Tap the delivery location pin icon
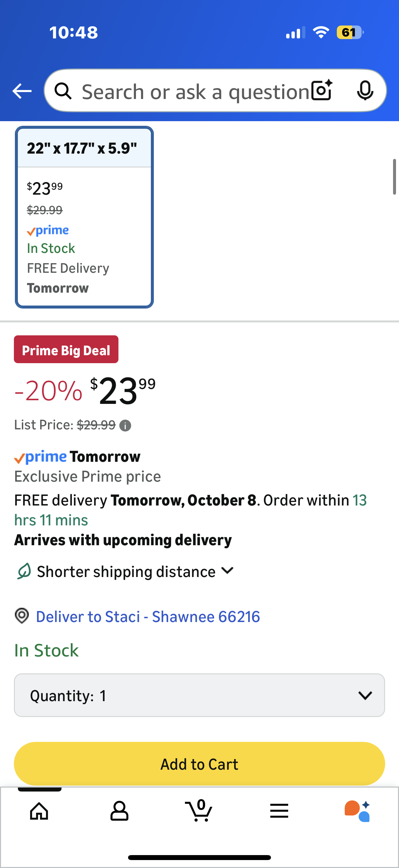This screenshot has width=399, height=868. (x=22, y=616)
